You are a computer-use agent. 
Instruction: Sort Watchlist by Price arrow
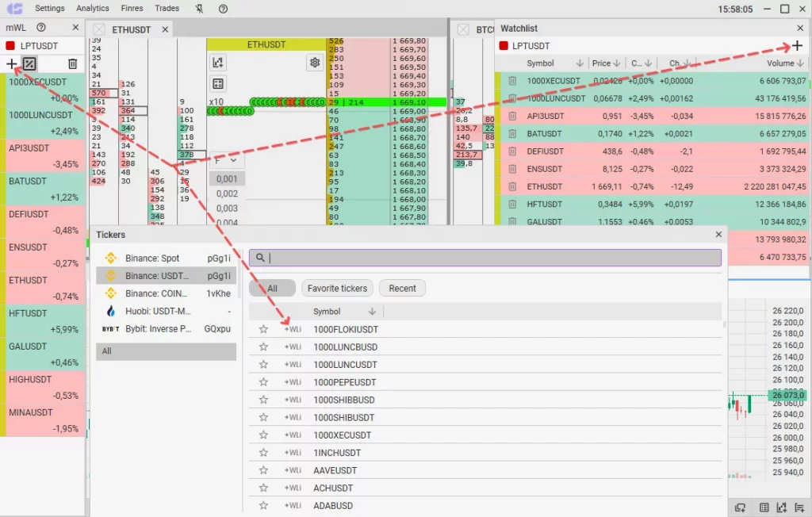pyautogui.click(x=616, y=63)
